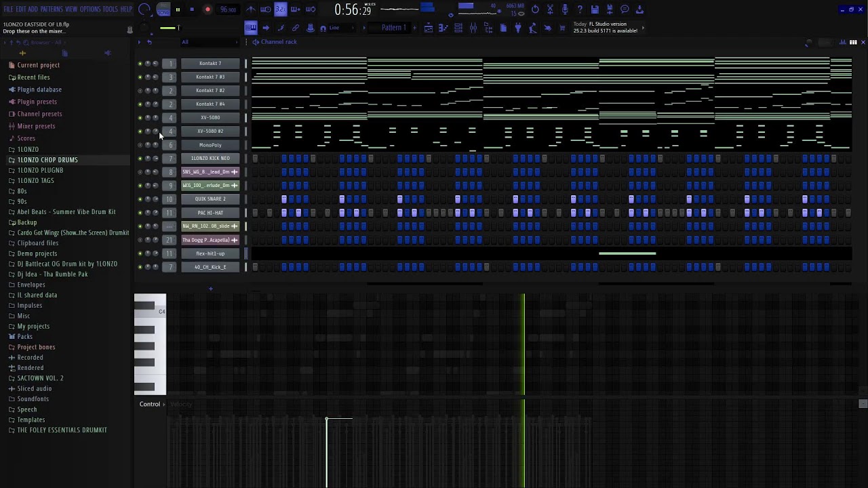The height and width of the screenshot is (488, 868).
Task: Click the typing keyboard to piano icon
Action: (x=250, y=28)
